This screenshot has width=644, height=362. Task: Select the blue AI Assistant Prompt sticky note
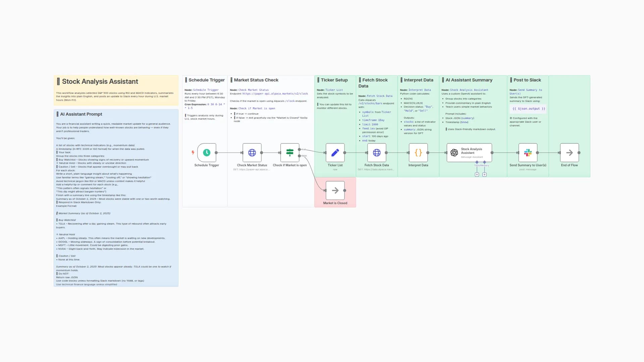(116, 198)
